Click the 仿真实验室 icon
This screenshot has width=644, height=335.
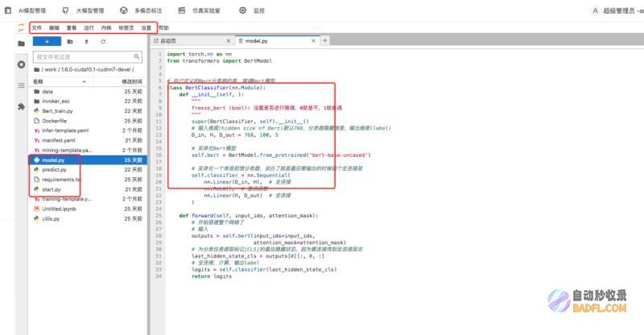[x=182, y=10]
